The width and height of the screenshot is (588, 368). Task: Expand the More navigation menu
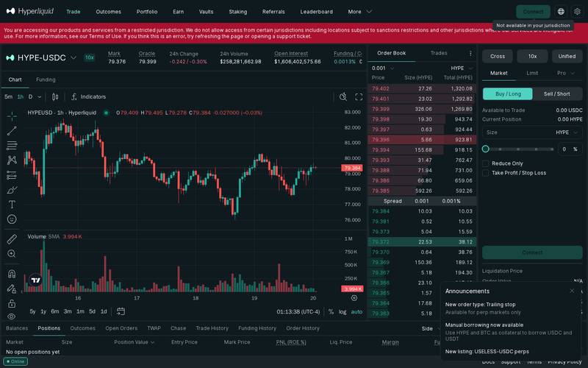359,12
